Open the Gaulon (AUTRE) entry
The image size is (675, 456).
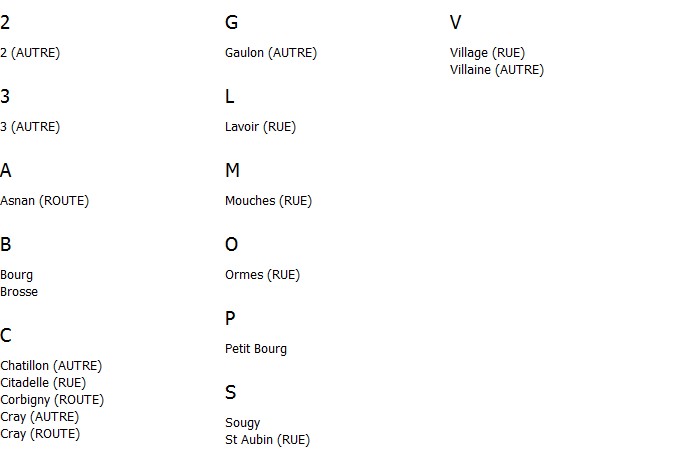pyautogui.click(x=271, y=53)
